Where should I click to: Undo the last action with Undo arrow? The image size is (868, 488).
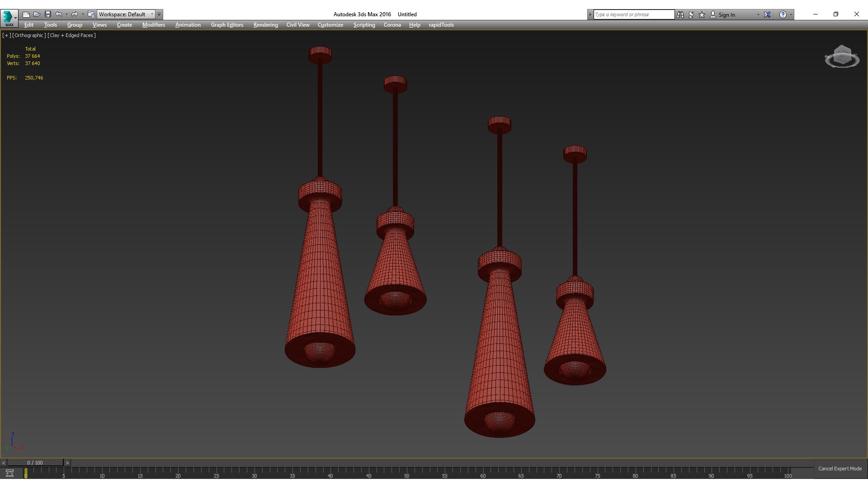[x=59, y=14]
